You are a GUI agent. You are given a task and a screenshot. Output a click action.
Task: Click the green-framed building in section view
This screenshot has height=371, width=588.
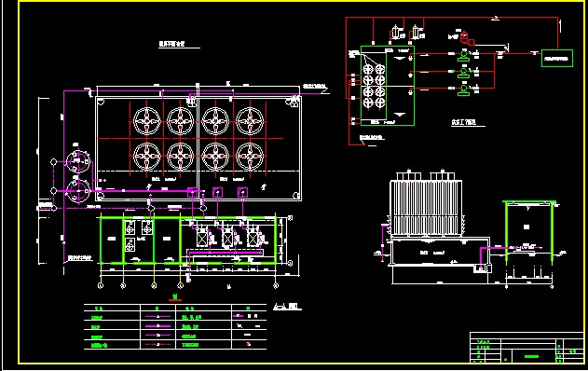[529, 230]
